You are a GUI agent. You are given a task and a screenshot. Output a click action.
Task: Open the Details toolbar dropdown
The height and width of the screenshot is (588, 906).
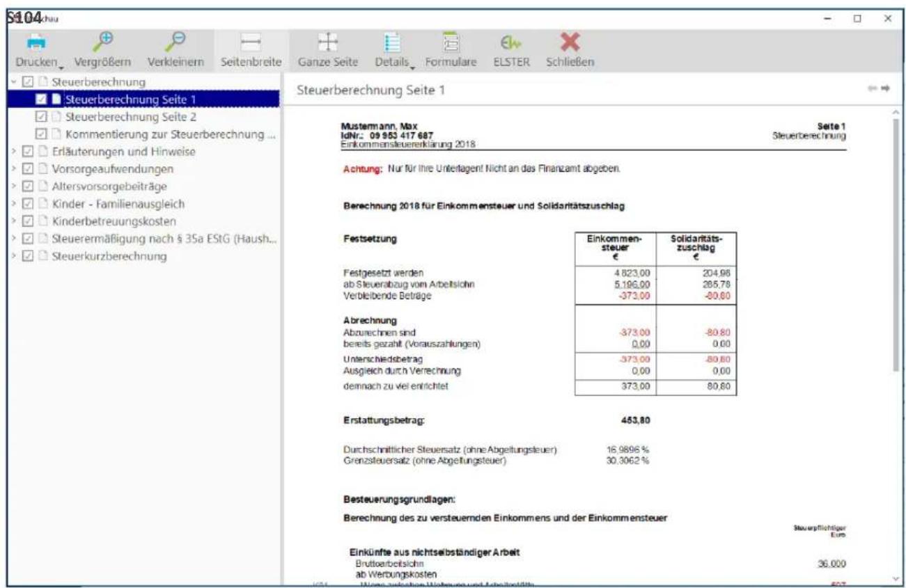click(x=394, y=51)
